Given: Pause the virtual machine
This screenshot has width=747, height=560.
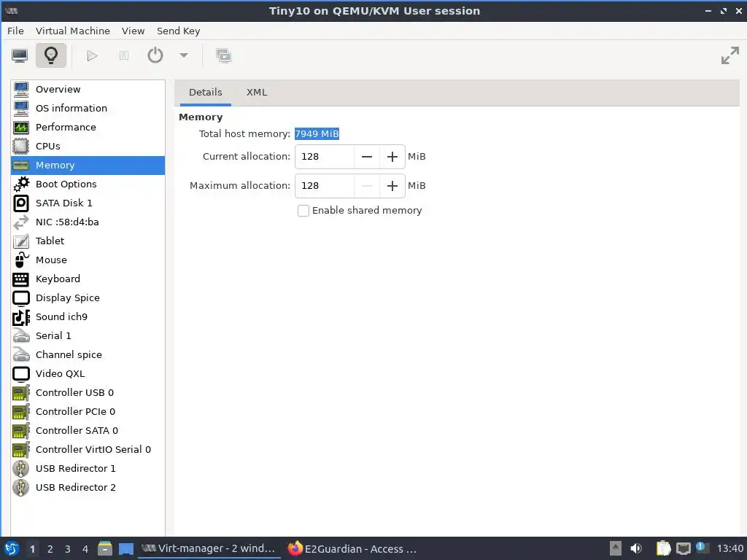Looking at the screenshot, I should click(124, 55).
